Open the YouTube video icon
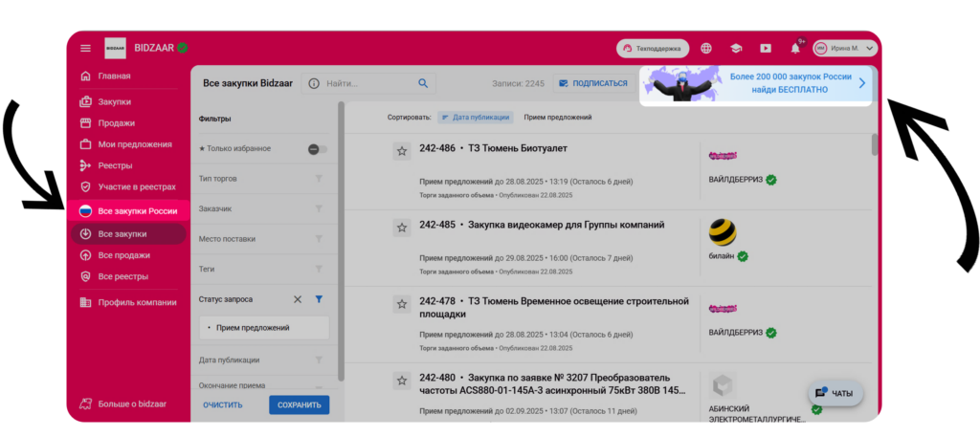Image resolution: width=980 pixels, height=436 pixels. tap(765, 48)
